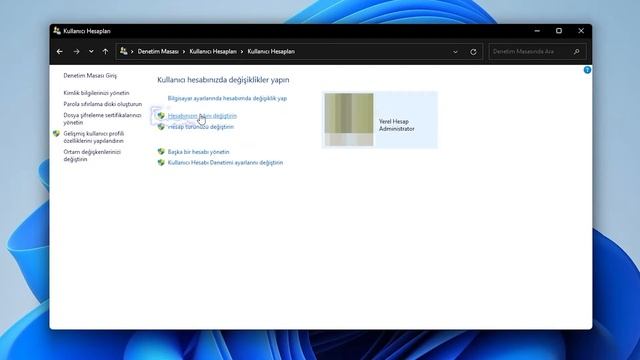Click shield icon beside 'Hesabınızın adını değiştirin'
Viewport: 640px width, 360px height.
[x=161, y=116]
